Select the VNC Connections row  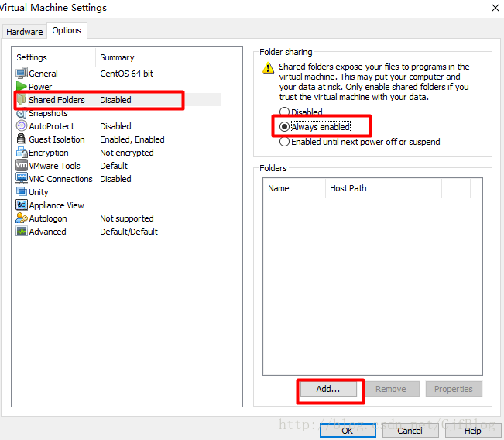[118, 179]
